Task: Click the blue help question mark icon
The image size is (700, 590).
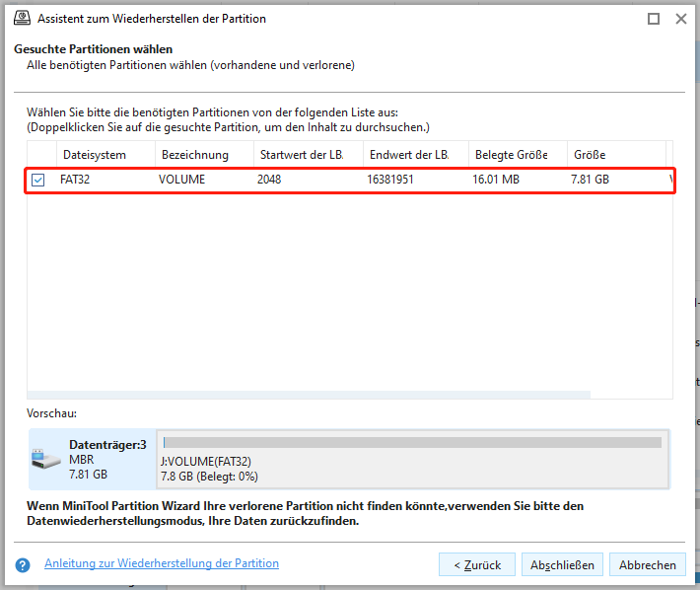Action: point(23,565)
